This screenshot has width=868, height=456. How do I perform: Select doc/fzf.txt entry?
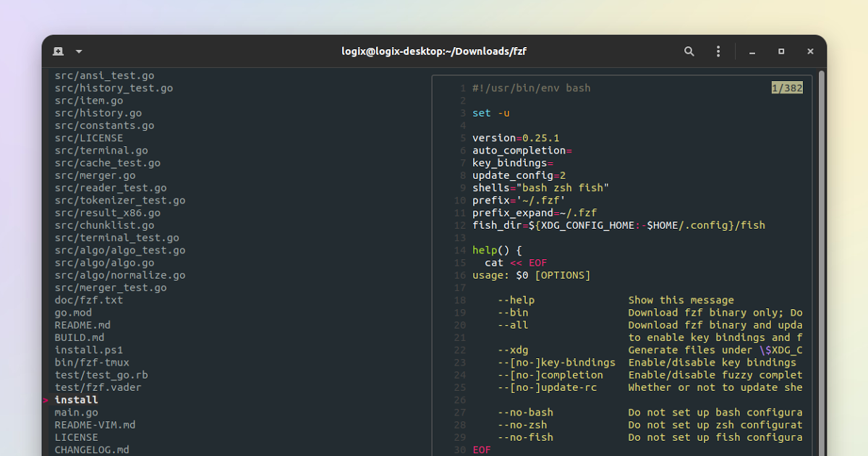[89, 300]
